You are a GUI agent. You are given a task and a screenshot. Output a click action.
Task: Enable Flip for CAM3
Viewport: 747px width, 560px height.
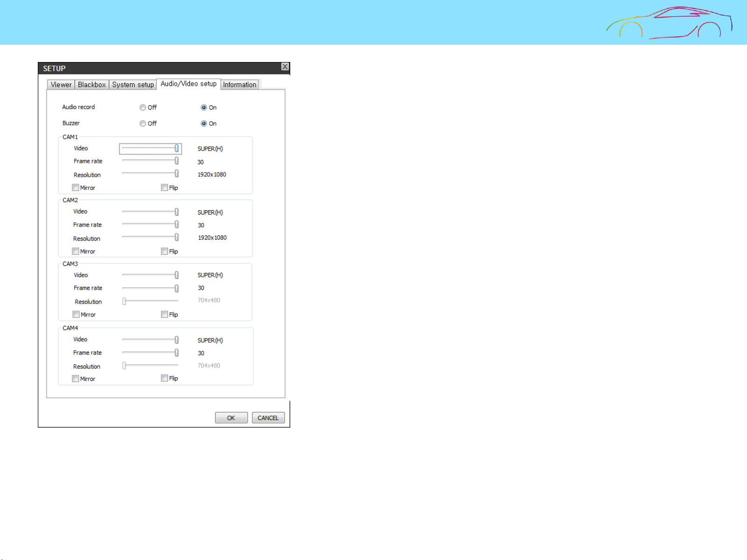pos(164,314)
